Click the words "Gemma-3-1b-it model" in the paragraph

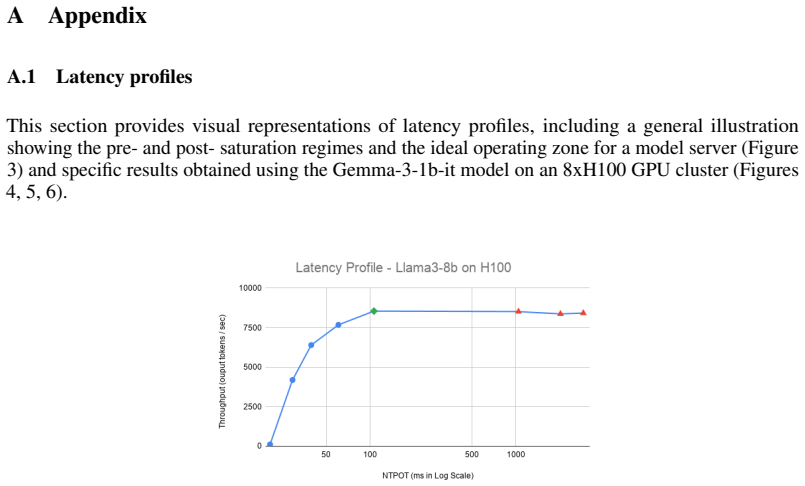point(421,170)
